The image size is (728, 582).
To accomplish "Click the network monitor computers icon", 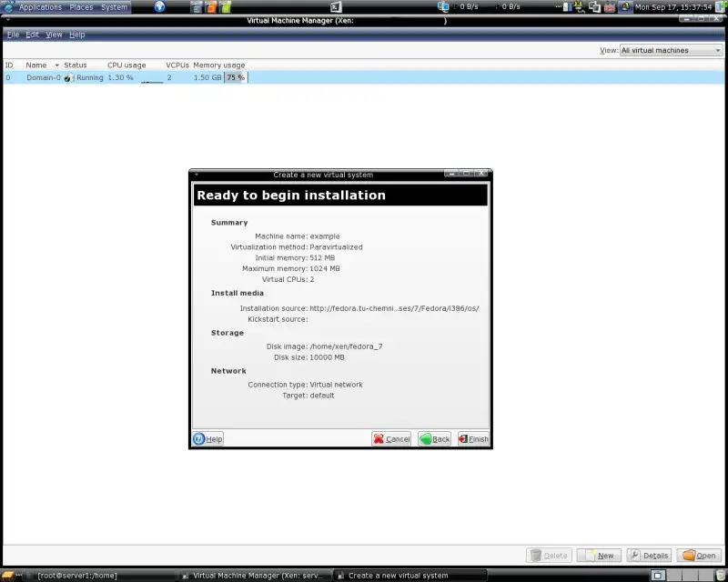I will point(443,6).
